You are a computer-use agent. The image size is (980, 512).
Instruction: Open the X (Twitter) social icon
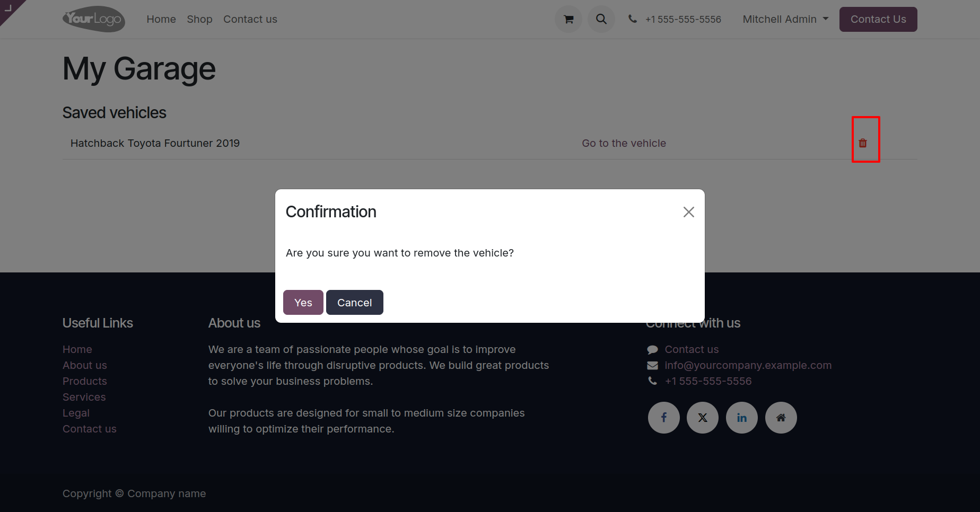pyautogui.click(x=703, y=418)
